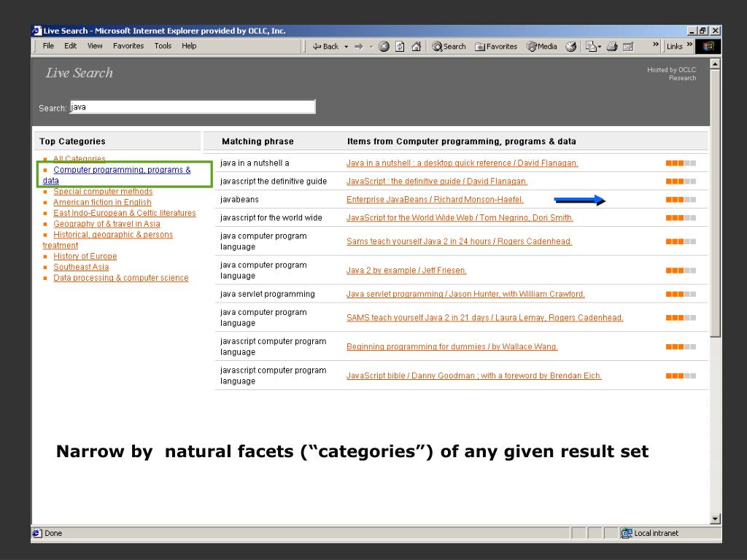Click the 'java in a nutshell a' phrase
This screenshot has height=560, width=747.
point(255,163)
